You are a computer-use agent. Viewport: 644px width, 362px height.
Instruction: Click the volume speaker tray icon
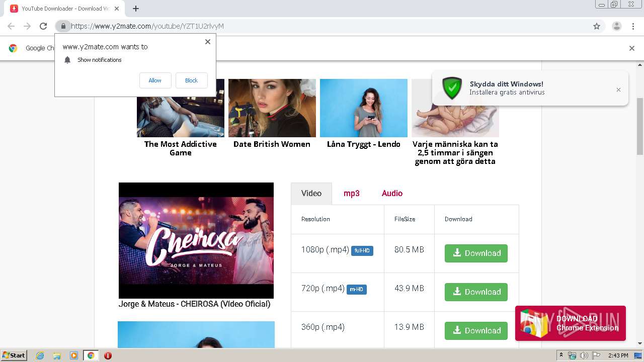584,355
